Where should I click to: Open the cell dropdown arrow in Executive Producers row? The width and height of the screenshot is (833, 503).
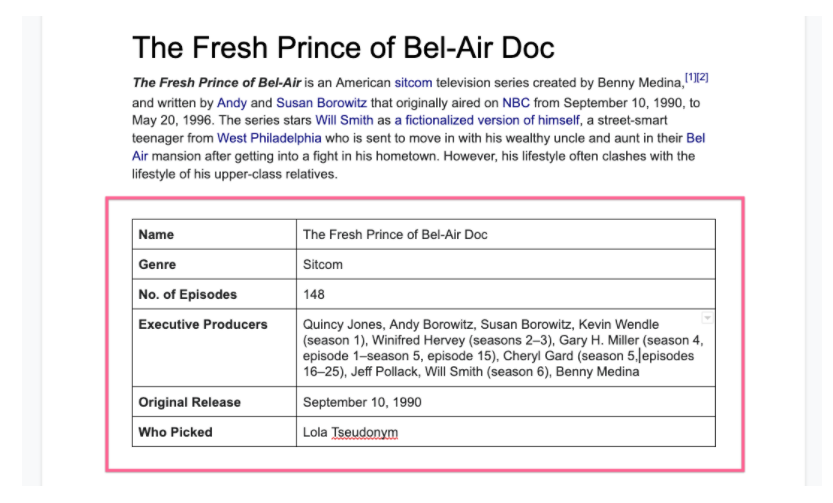[707, 319]
